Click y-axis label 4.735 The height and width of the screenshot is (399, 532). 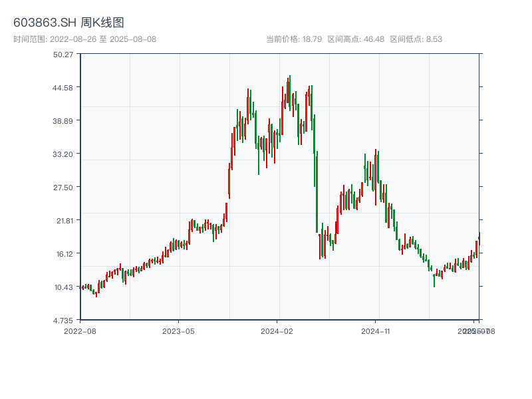[x=63, y=321]
